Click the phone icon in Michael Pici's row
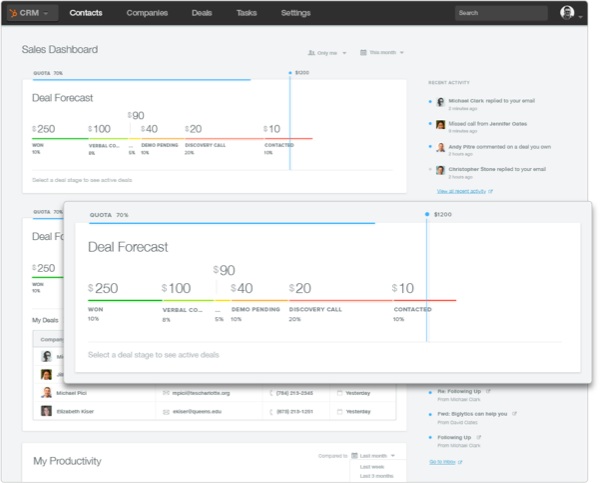The height and width of the screenshot is (483, 600). pos(271,393)
